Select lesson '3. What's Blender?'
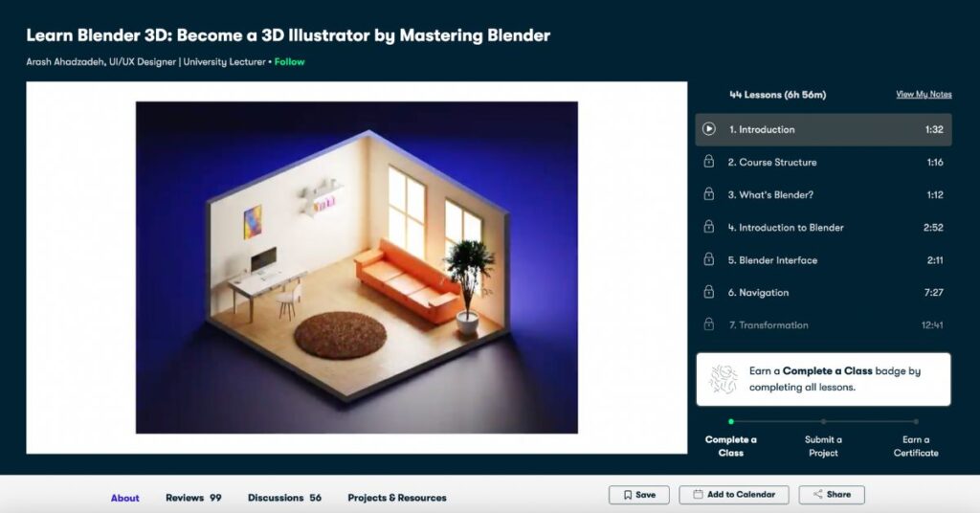980x513 pixels. (823, 194)
